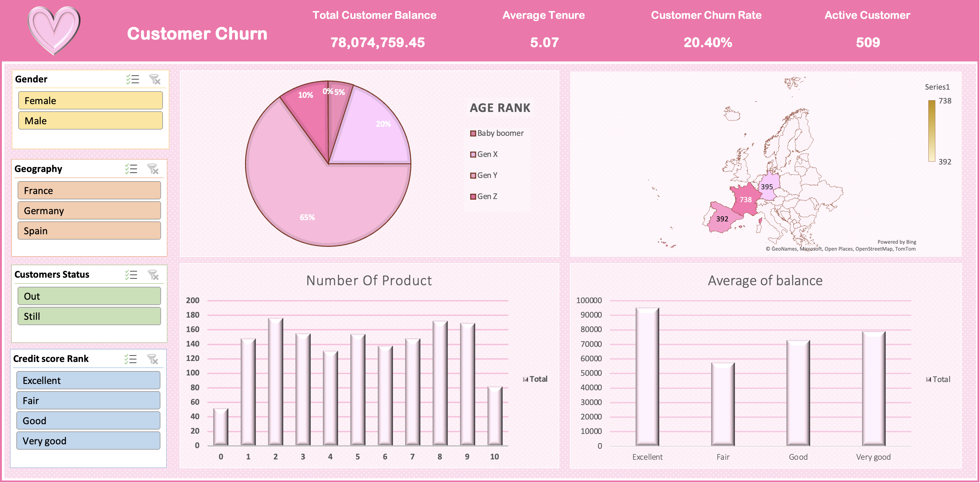
Task: Click the Excellent bar in Average of balance
Action: (647, 376)
